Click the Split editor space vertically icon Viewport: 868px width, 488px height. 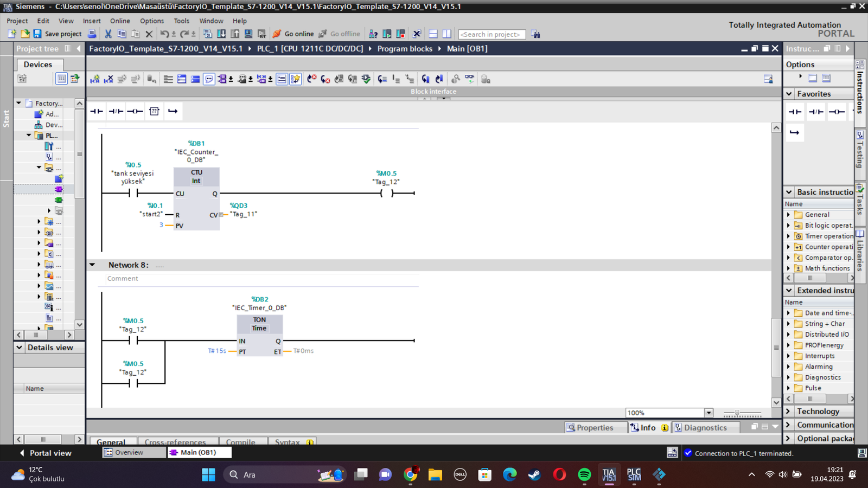[446, 34]
